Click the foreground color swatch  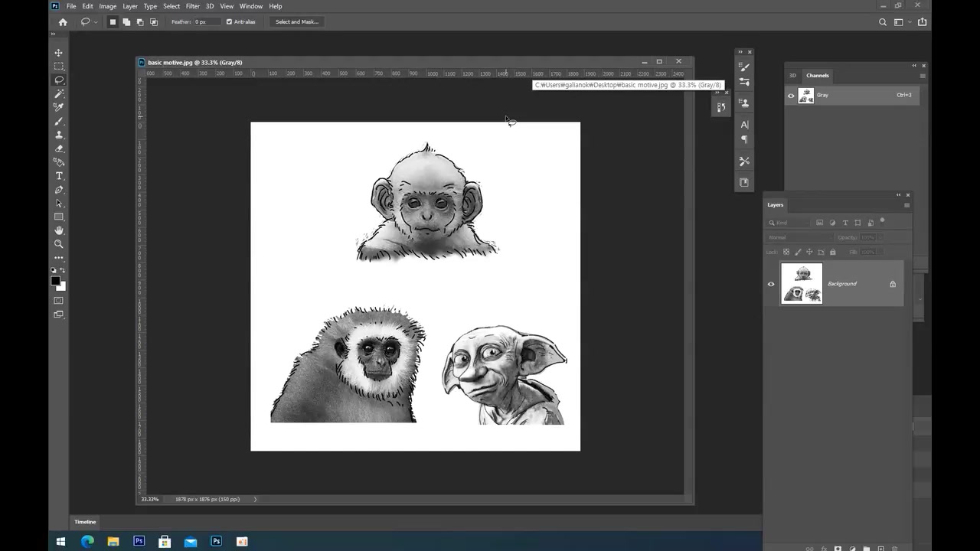(55, 281)
